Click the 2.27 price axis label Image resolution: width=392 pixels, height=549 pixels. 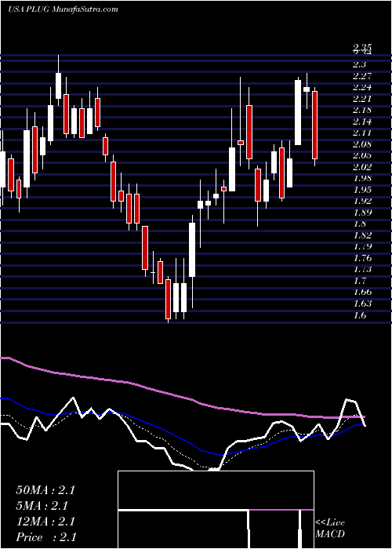tap(362, 76)
